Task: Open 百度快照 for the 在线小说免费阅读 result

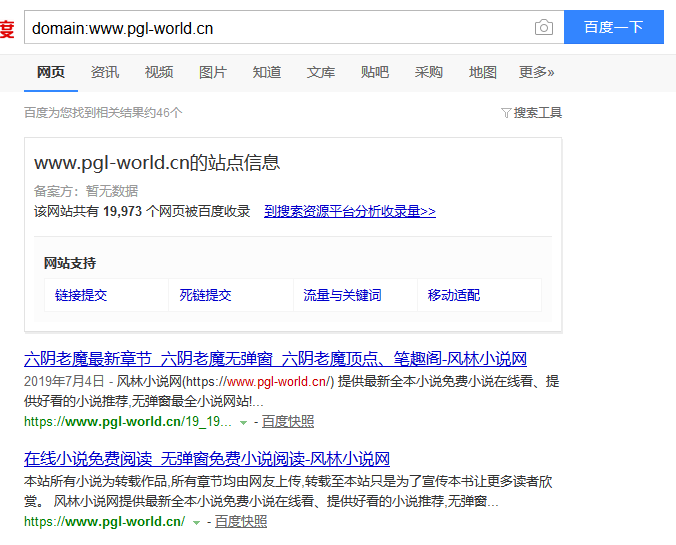Action: coord(241,521)
